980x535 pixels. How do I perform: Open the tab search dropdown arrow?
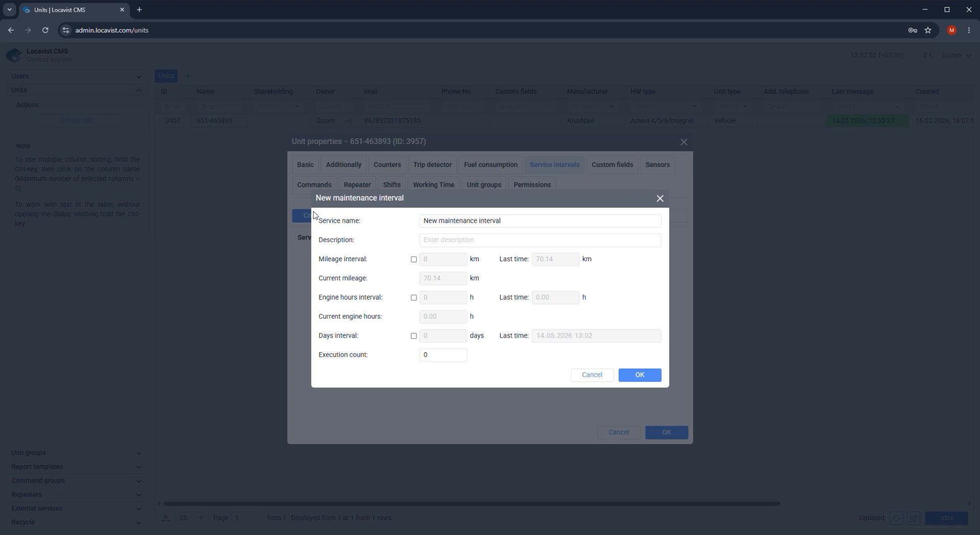point(9,10)
